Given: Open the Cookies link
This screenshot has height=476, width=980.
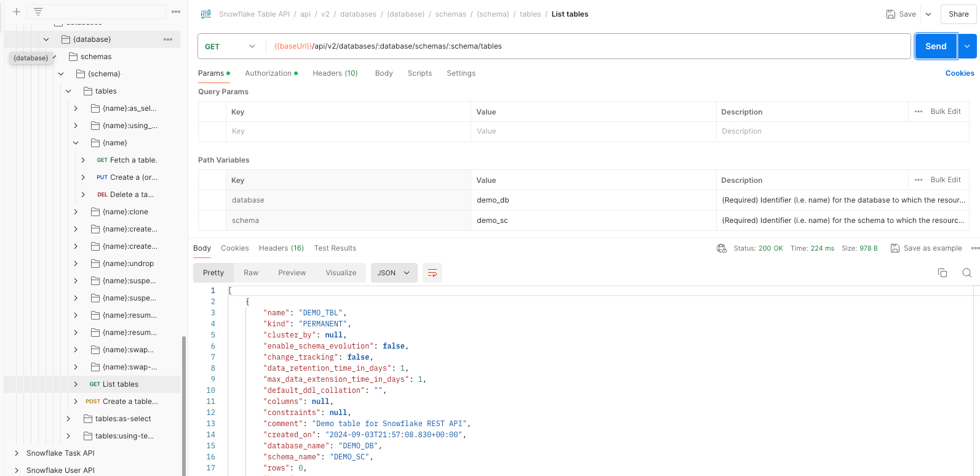Looking at the screenshot, I should pos(959,73).
